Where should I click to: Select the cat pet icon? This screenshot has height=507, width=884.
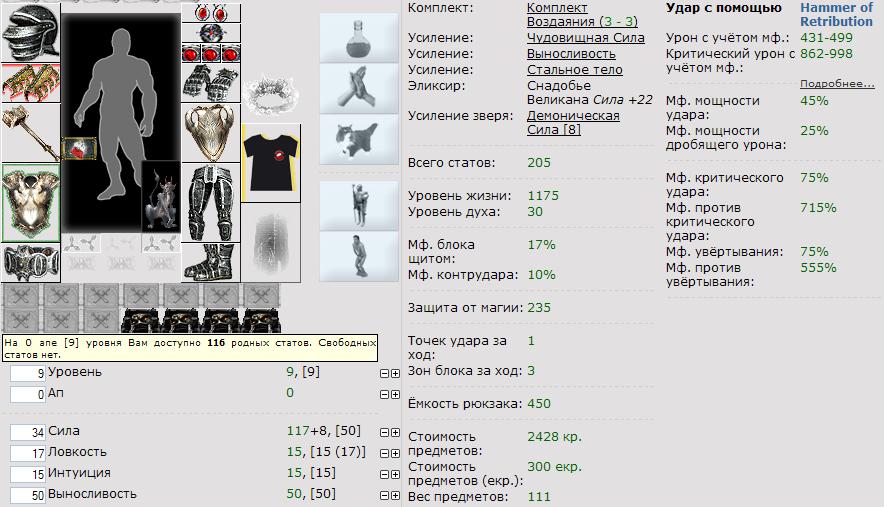coord(359,139)
